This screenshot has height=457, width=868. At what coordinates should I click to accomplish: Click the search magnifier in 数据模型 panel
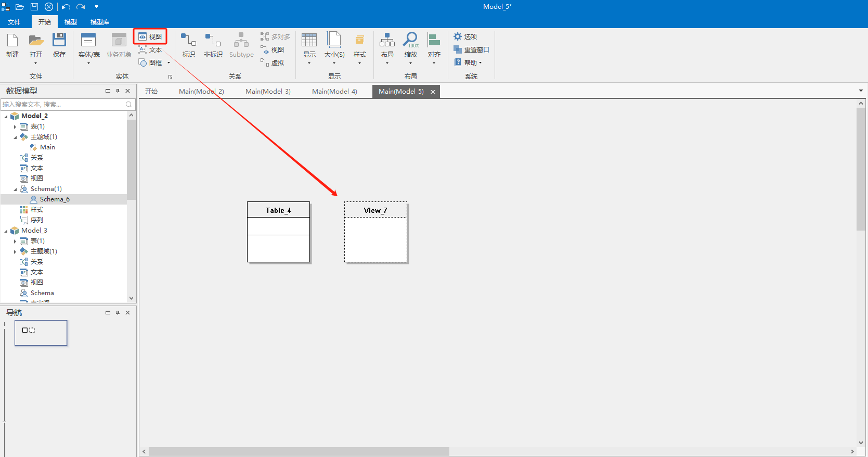point(129,105)
